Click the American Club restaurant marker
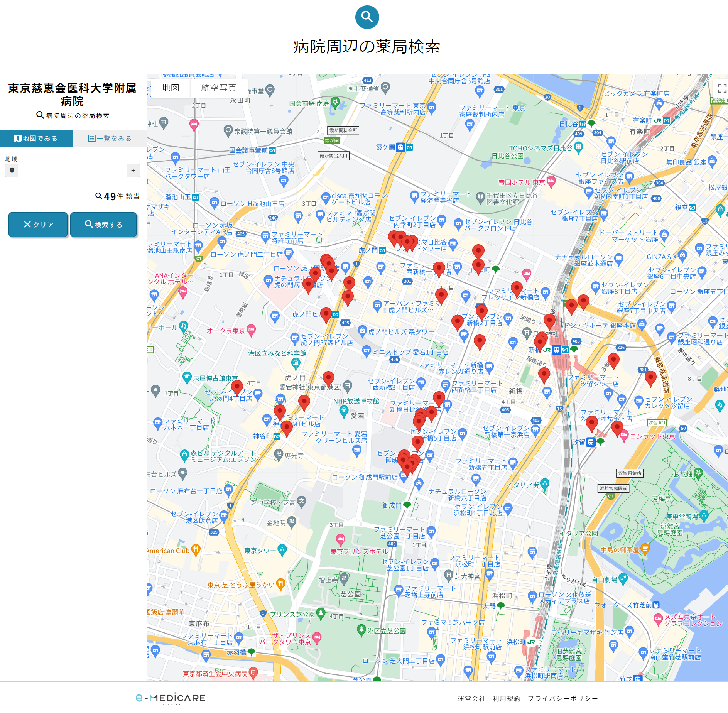This screenshot has height=713, width=728. [x=196, y=549]
